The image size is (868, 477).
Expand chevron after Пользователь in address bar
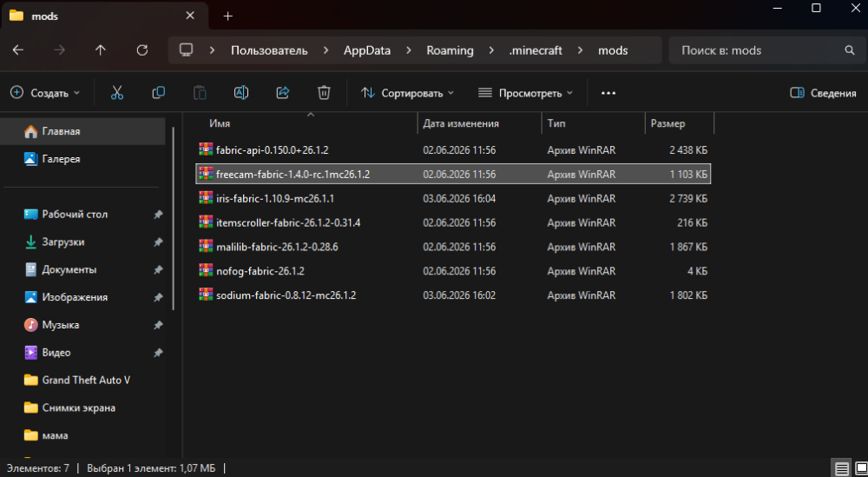(x=325, y=50)
